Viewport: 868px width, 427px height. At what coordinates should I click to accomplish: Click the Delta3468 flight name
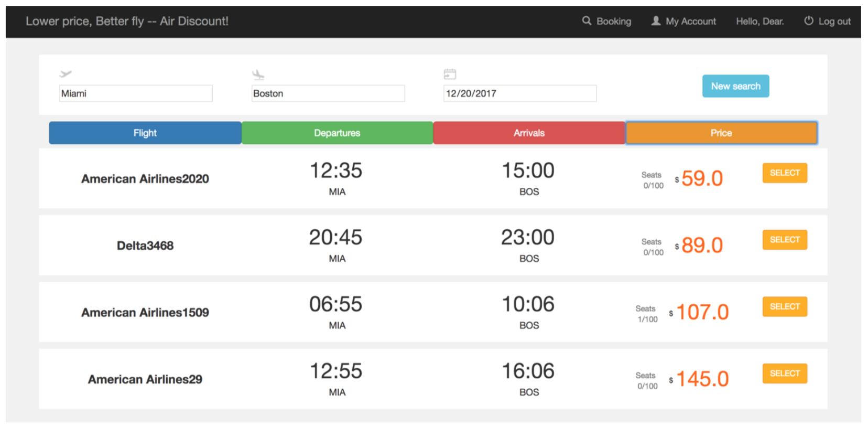145,245
